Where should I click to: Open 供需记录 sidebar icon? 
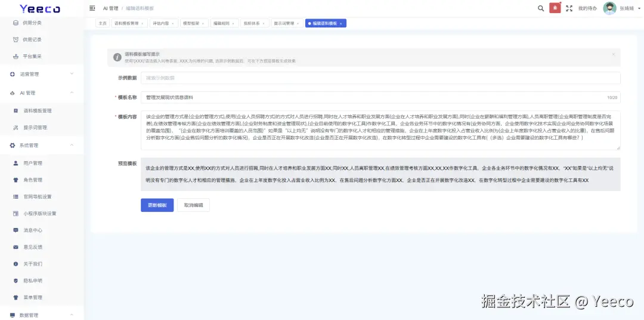[x=16, y=39]
